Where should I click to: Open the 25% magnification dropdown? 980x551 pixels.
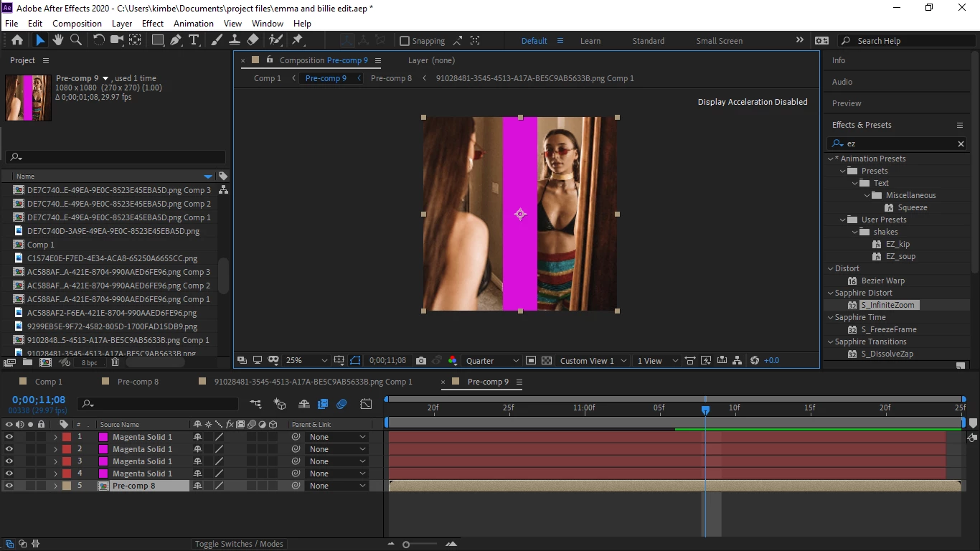[306, 360]
